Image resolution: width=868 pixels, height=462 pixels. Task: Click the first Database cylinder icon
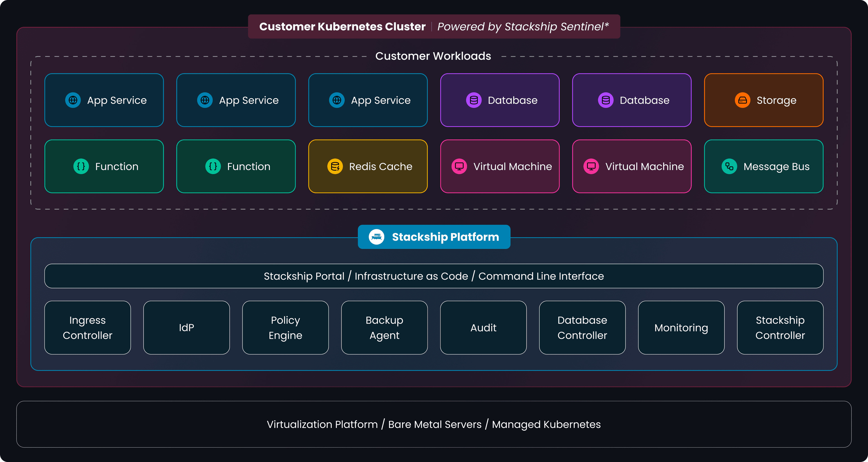pos(474,100)
